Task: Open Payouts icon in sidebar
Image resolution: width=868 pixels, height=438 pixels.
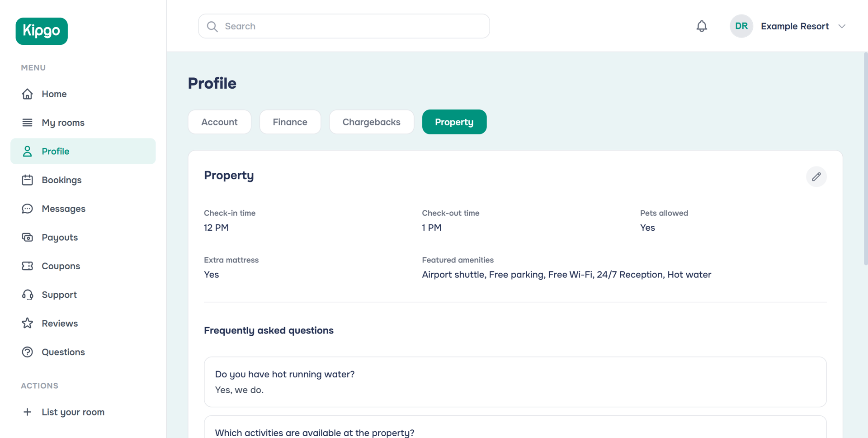Action: click(28, 238)
